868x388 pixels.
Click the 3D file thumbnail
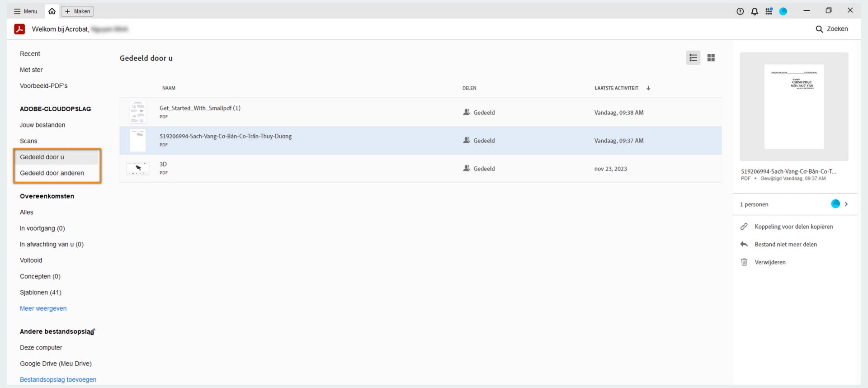(137, 169)
